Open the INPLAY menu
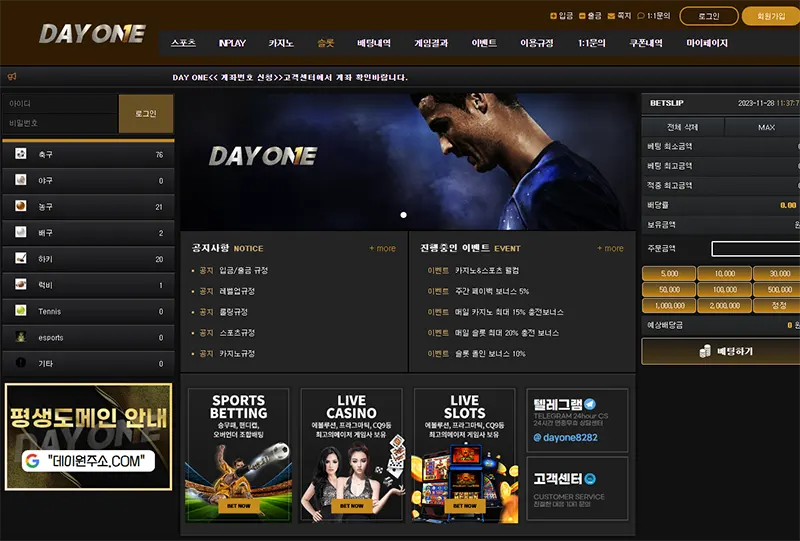 (232, 43)
